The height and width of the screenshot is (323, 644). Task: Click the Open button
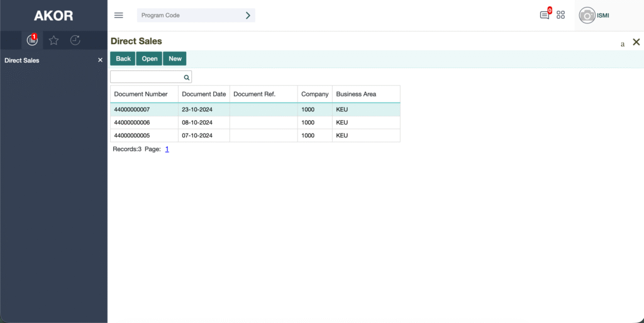coord(150,59)
